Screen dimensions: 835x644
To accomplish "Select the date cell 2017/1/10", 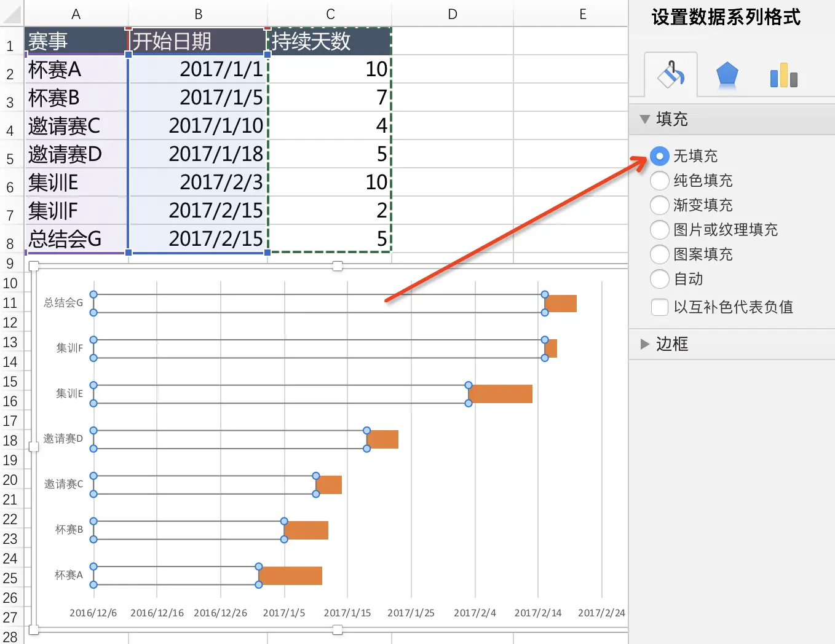I will tap(198, 126).
